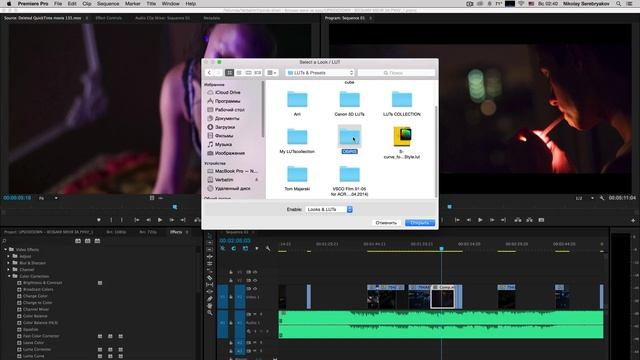640x360 pixels.
Task: Open the Sequence menu
Action: coord(108,4)
